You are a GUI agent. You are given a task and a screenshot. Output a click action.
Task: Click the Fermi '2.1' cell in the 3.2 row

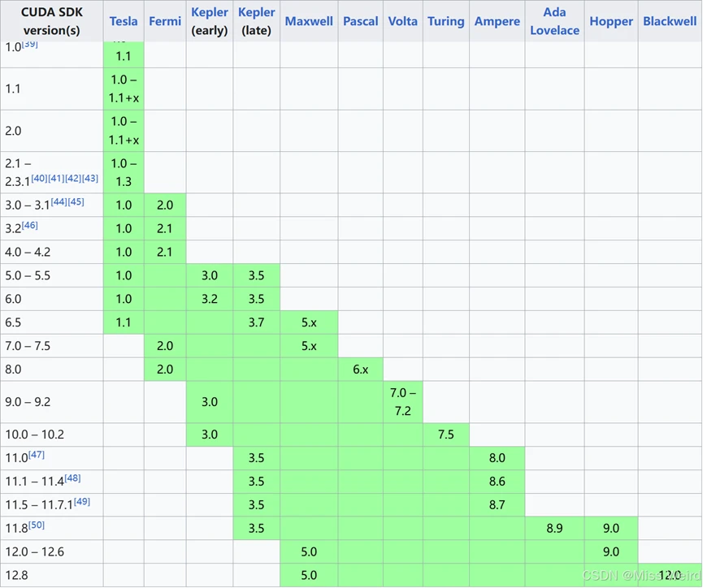(x=165, y=228)
